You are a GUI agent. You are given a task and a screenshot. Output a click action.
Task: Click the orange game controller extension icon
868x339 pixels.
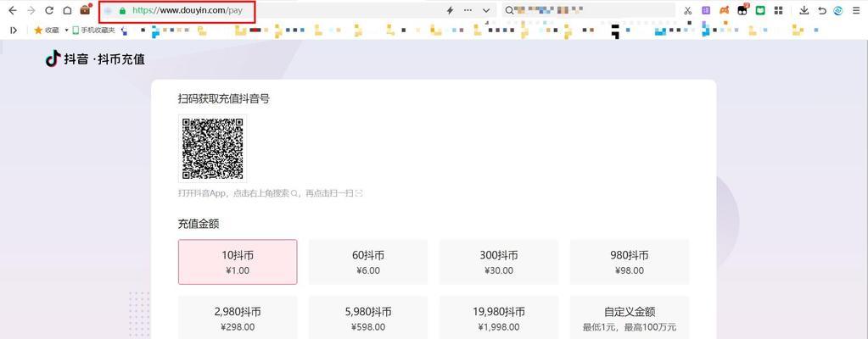click(x=724, y=10)
